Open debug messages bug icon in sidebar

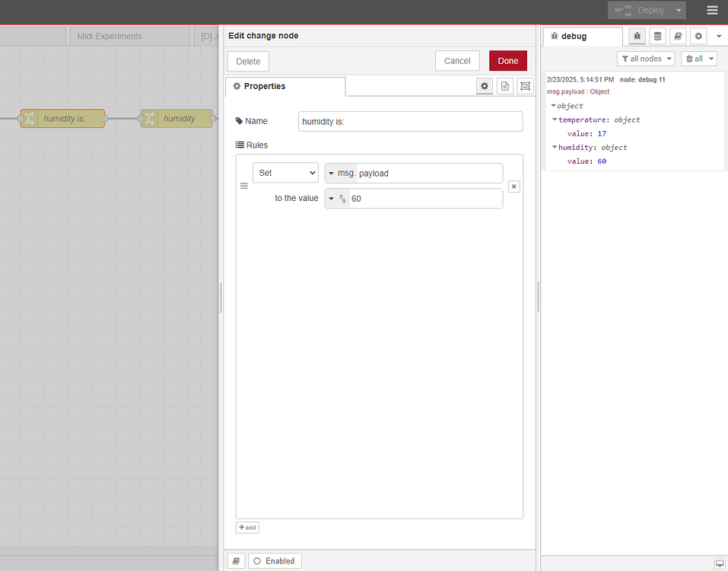click(x=637, y=36)
